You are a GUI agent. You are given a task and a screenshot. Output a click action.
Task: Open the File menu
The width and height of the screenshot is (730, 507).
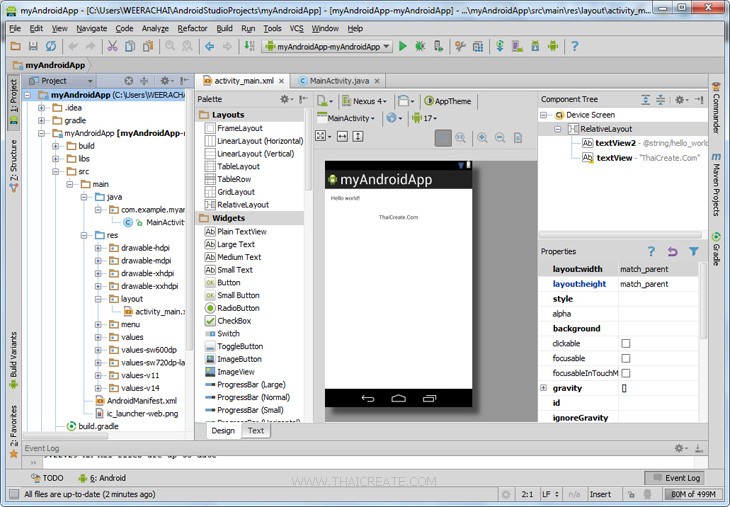(15, 28)
